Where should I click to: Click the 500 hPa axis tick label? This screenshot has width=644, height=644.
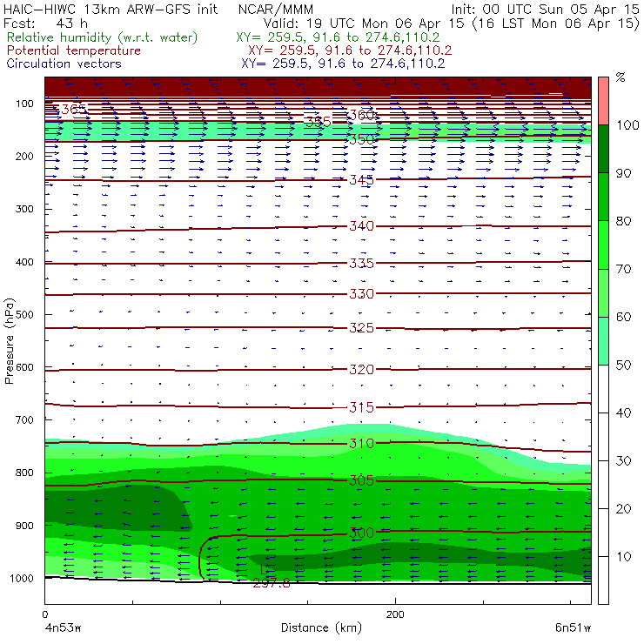(24, 315)
